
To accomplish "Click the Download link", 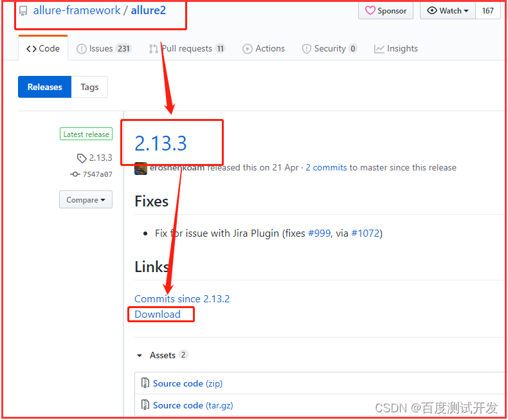I will pos(158,315).
